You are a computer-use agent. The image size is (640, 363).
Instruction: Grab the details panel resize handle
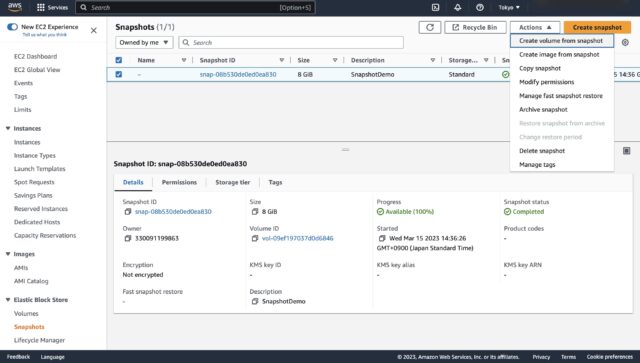(x=345, y=149)
